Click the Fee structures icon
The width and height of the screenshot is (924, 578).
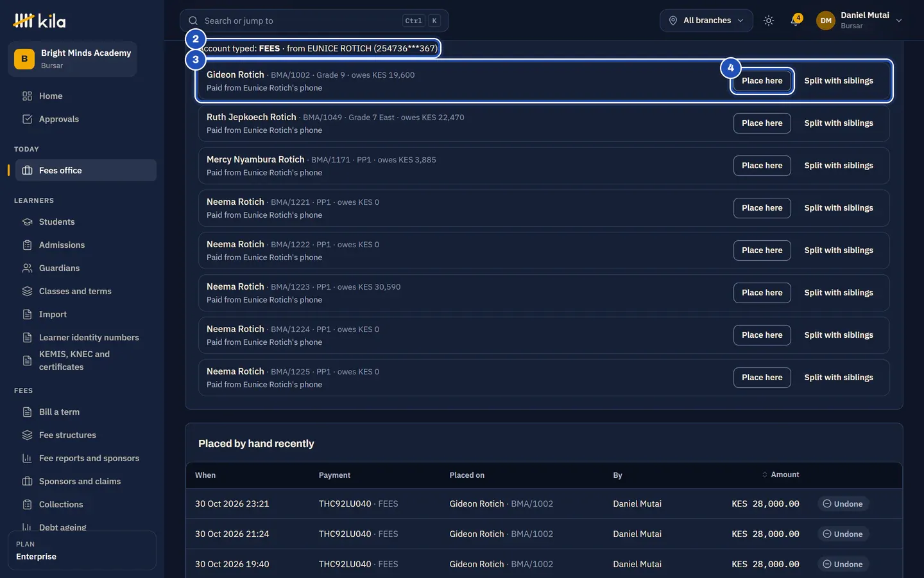pos(27,435)
